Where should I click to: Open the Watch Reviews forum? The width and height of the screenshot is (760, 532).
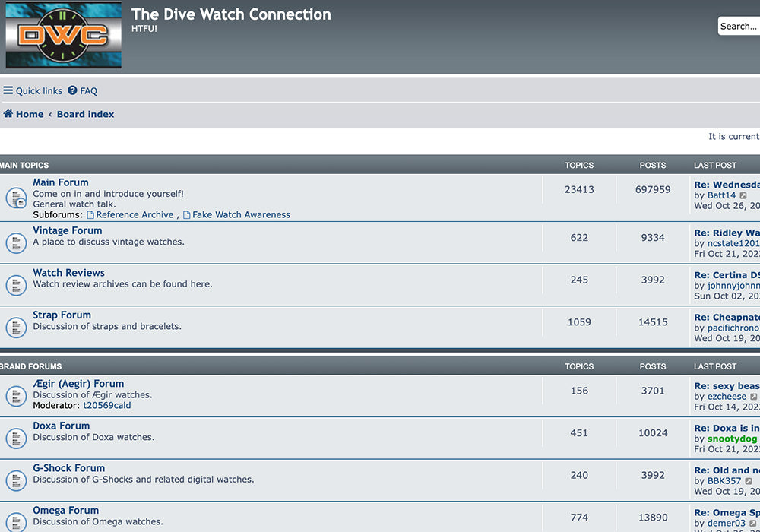point(69,273)
